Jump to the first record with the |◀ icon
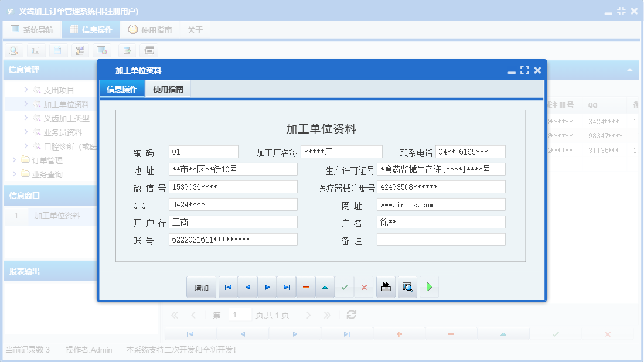Screen dimensions: 644x362 tap(228, 286)
